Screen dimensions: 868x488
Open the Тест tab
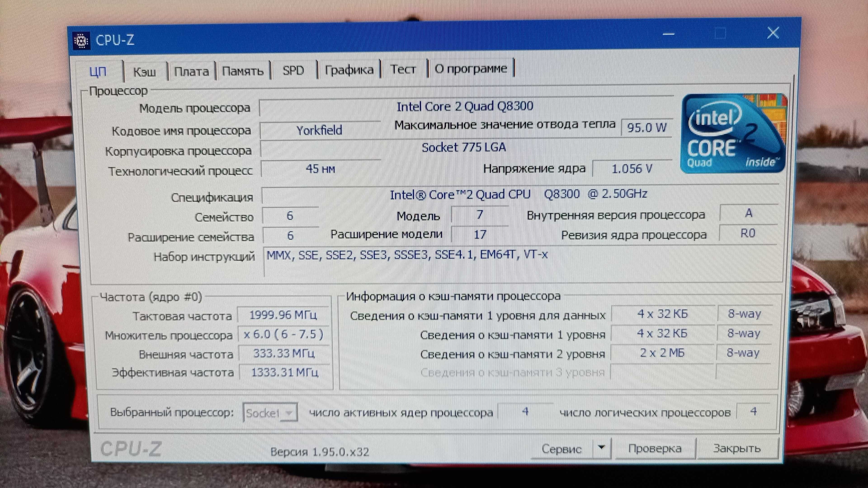pos(403,69)
